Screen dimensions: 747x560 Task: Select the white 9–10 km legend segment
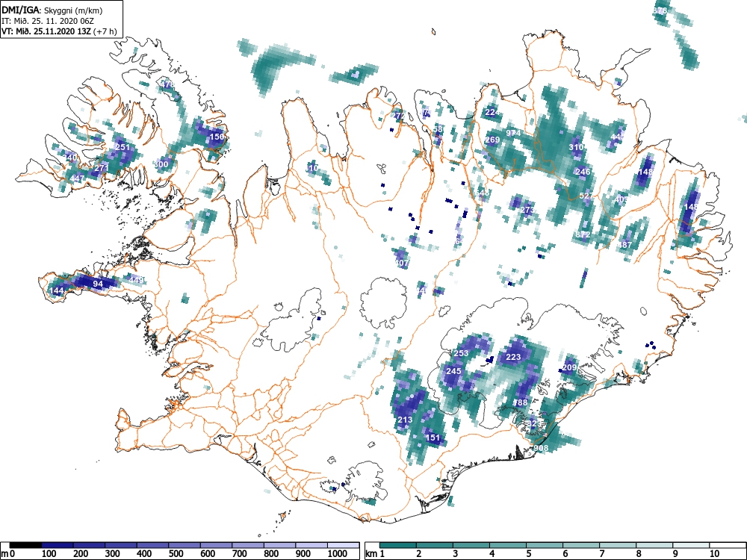tap(692, 545)
